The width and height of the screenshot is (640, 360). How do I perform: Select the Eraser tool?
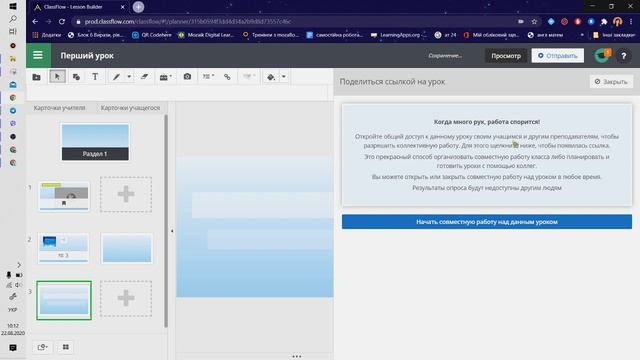pos(144,77)
